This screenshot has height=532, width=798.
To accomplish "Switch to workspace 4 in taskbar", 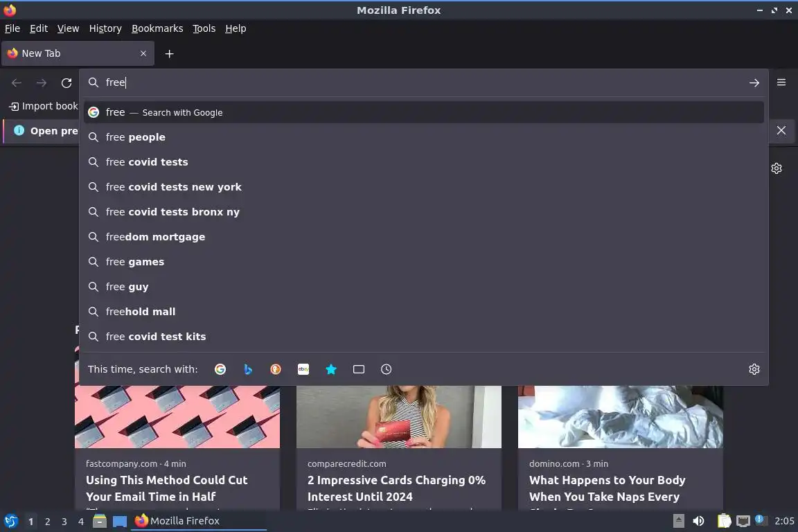I will point(81,522).
